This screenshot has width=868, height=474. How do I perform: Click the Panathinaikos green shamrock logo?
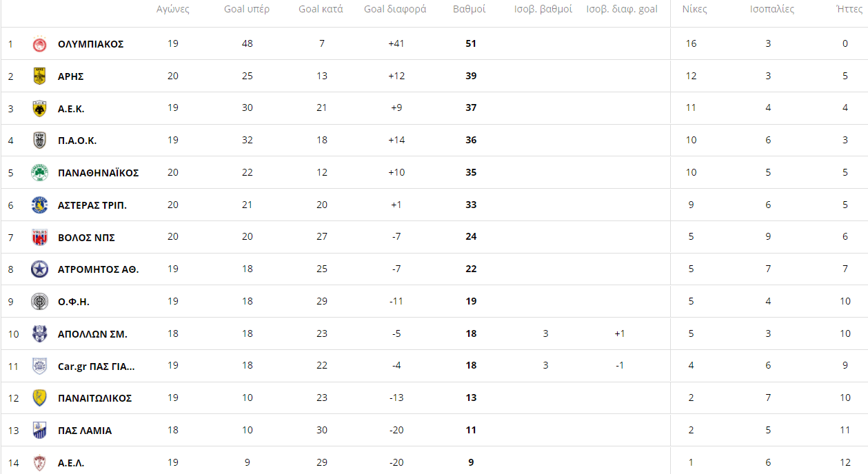40,173
